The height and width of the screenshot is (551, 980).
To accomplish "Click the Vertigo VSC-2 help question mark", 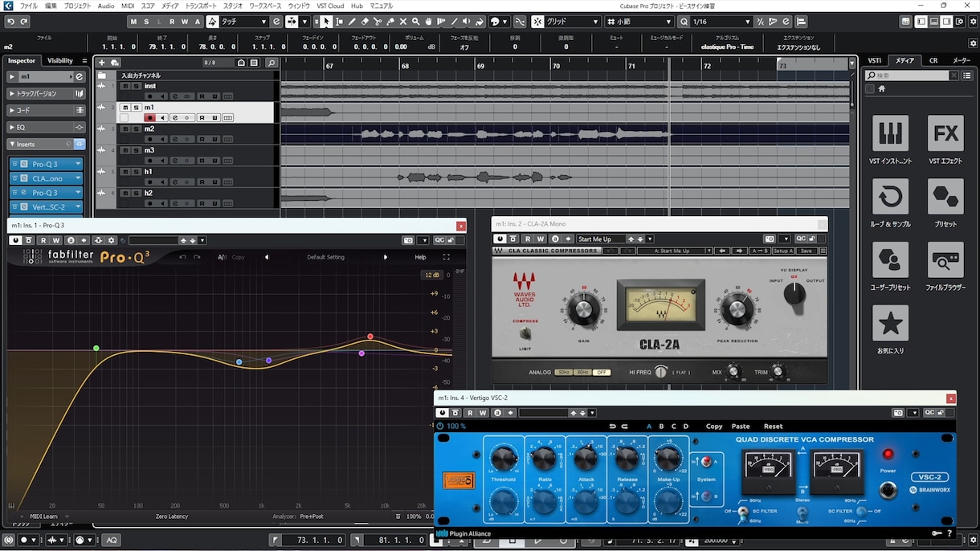I will pos(949,533).
